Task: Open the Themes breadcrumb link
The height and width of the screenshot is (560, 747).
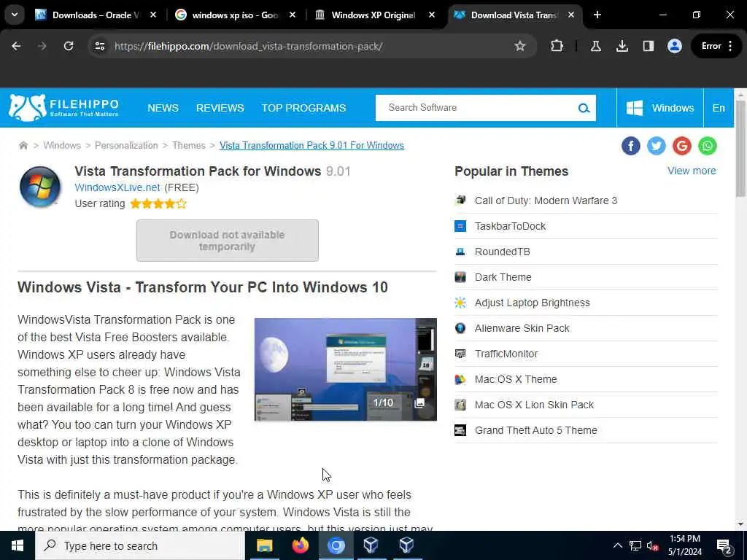Action: [189, 145]
